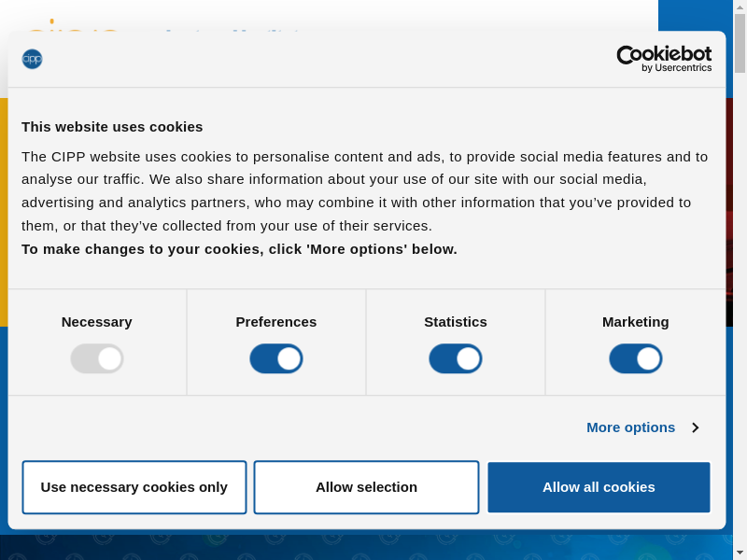
Task: Click the CIPP logo in dialog header
Action: (33, 59)
